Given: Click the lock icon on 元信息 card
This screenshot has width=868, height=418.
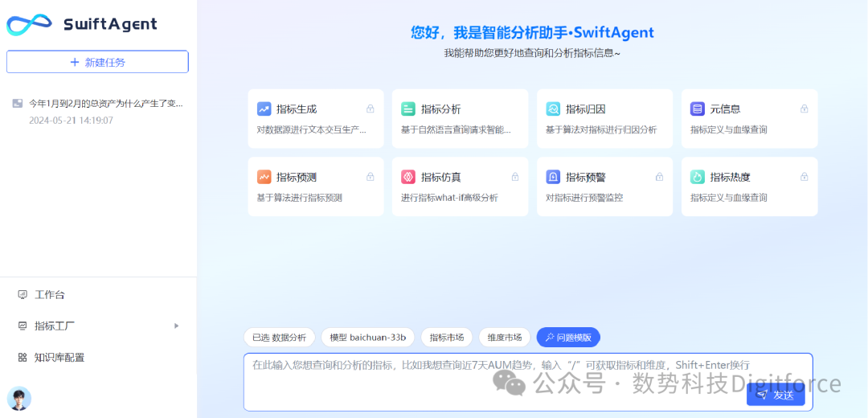Looking at the screenshot, I should pos(805,109).
